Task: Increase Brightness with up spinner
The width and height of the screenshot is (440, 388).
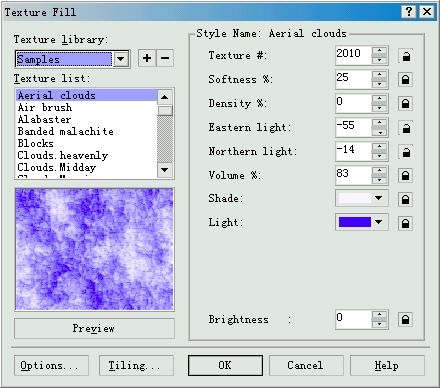Action: coord(379,315)
